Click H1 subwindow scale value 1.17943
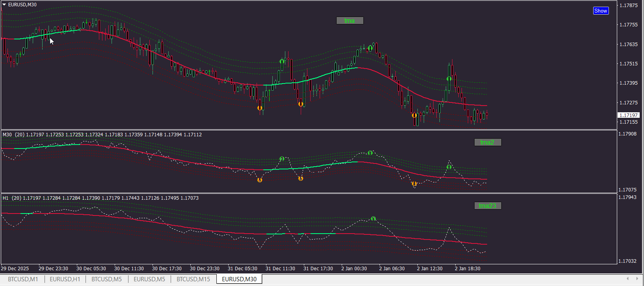The image size is (644, 286). coord(628,197)
